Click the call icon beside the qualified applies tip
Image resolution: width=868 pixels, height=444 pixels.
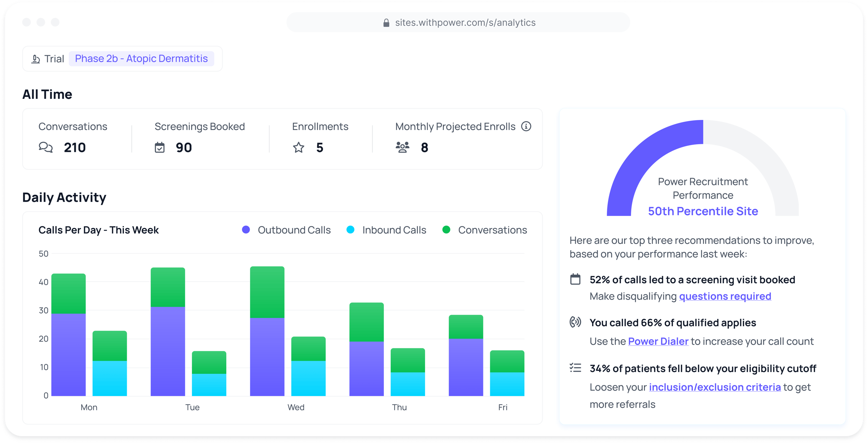point(575,322)
